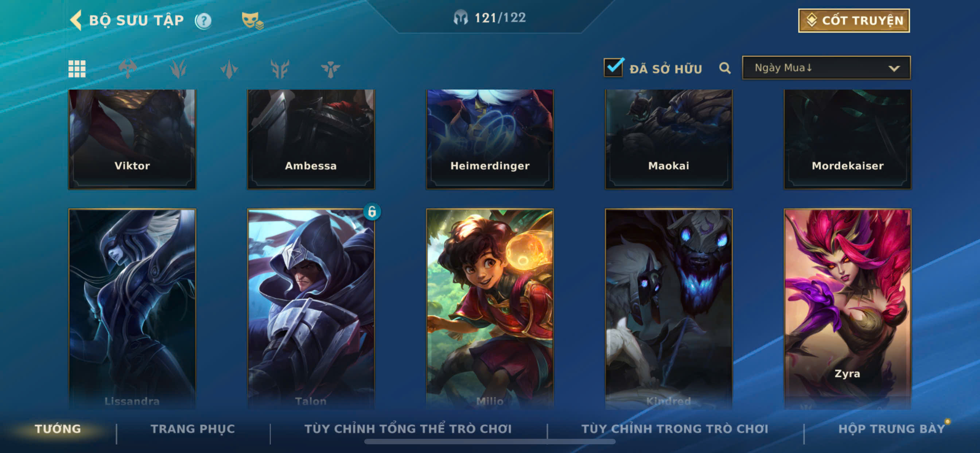
Task: Open the golden mask and coins icon
Action: point(252,20)
